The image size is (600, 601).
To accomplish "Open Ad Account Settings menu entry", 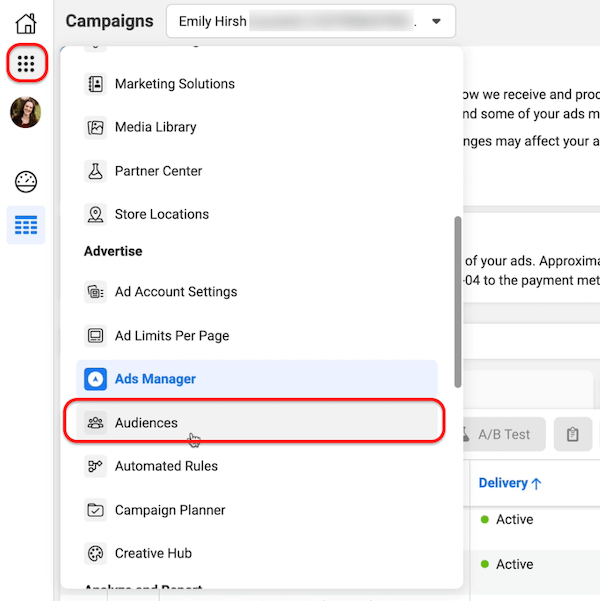I will pyautogui.click(x=256, y=292).
